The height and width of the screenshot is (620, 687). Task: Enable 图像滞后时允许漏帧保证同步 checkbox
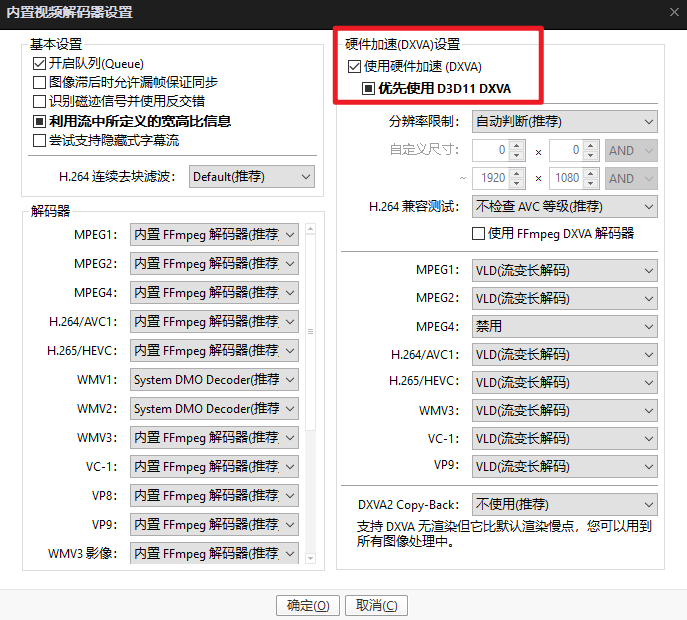pos(40,82)
